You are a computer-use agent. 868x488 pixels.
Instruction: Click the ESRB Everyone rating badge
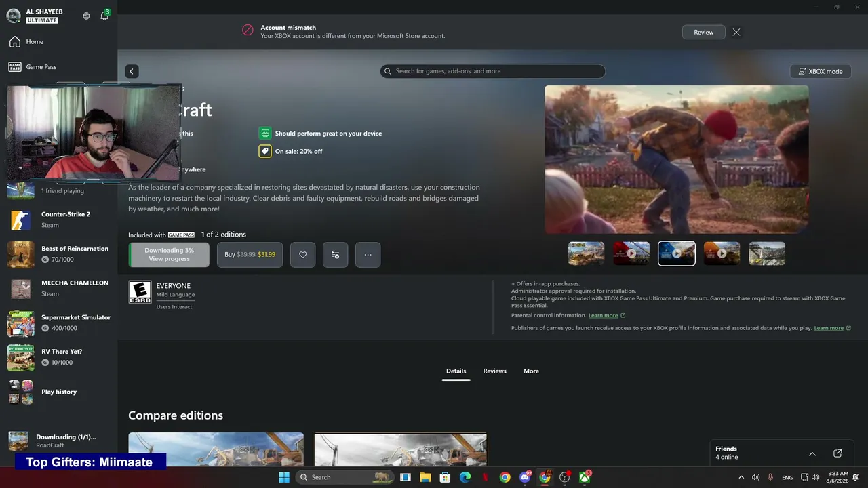coord(140,292)
